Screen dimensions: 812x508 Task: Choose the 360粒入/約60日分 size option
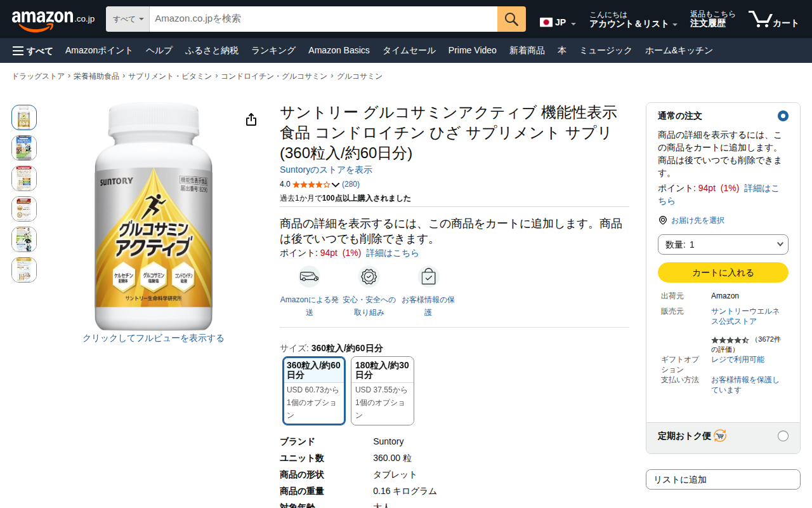point(314,391)
